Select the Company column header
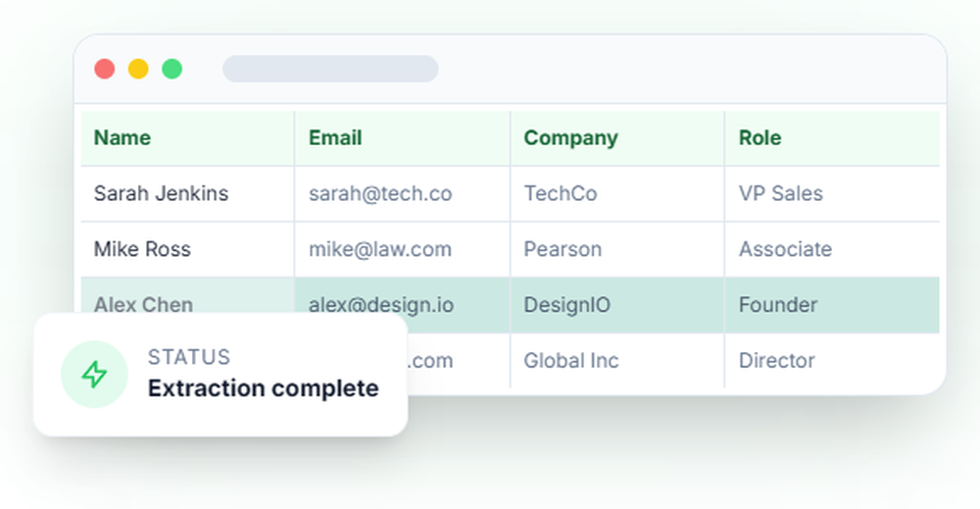980x509 pixels. 570,138
